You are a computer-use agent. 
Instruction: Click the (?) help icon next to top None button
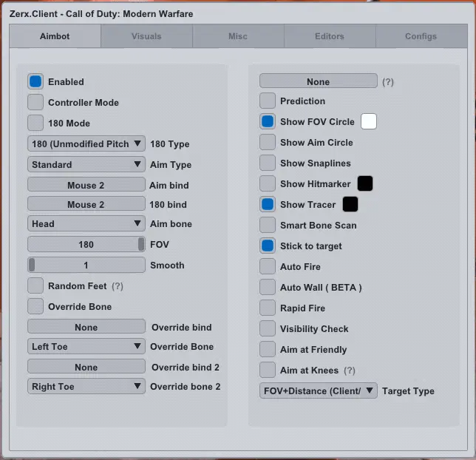[388, 82]
